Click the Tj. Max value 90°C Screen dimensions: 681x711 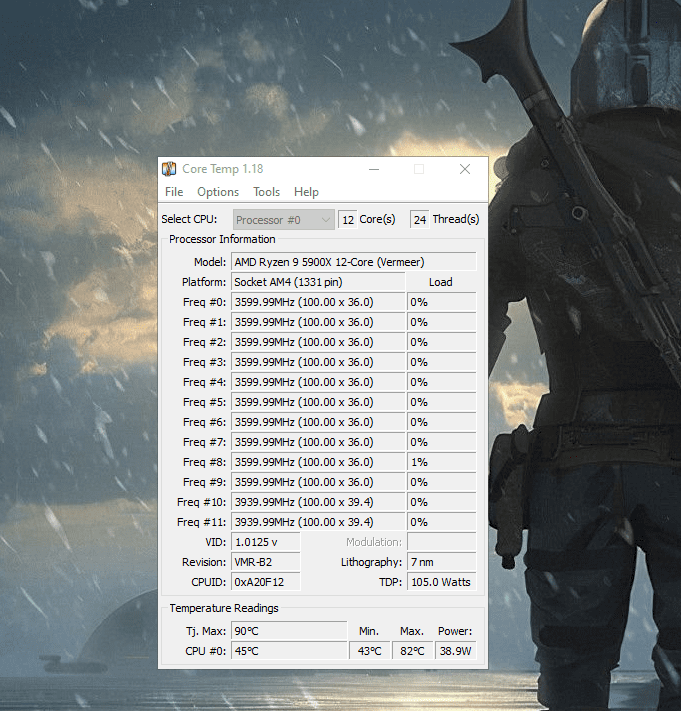289,631
